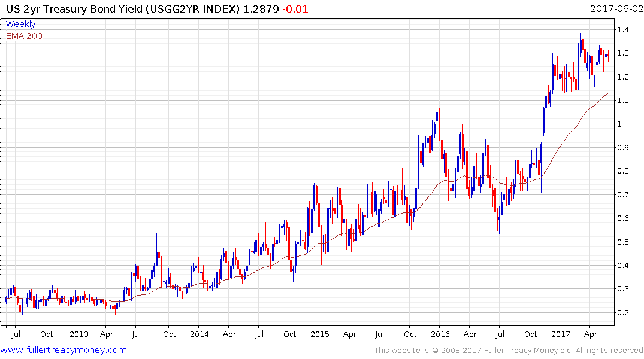The width and height of the screenshot is (644, 359).
Task: Click the '1.3' y-axis label
Action: click(x=623, y=53)
